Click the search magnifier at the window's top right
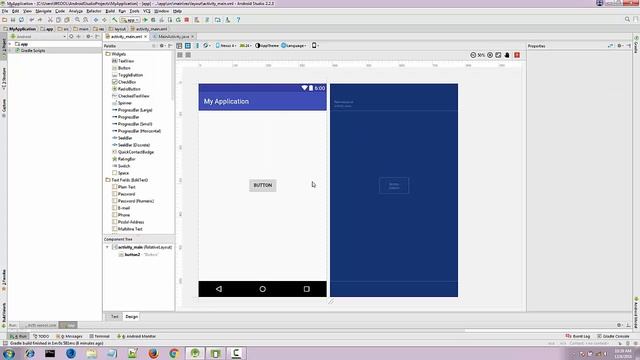Screen dimensions: 640x360 [627, 19]
